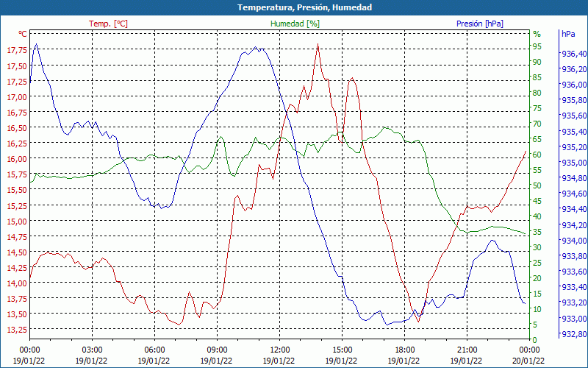
Task: Click the '16,50' temperature axis value
Action: [17, 128]
